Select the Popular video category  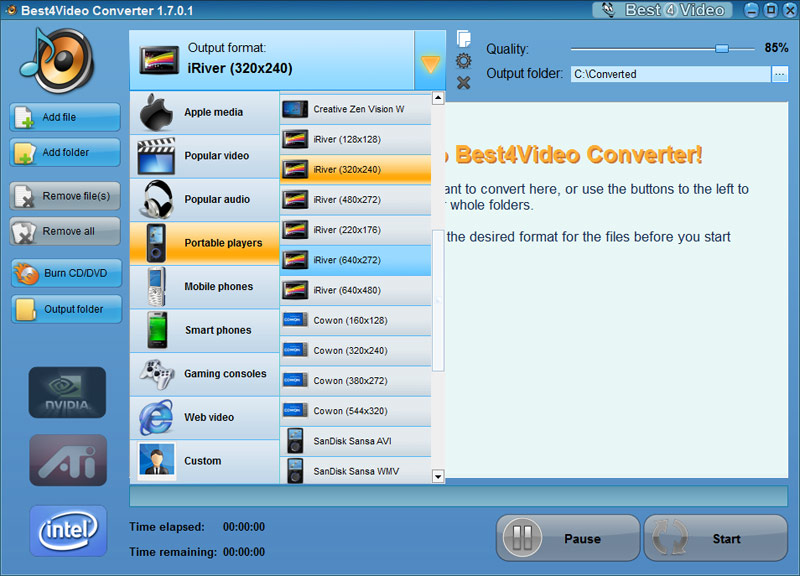[205, 156]
